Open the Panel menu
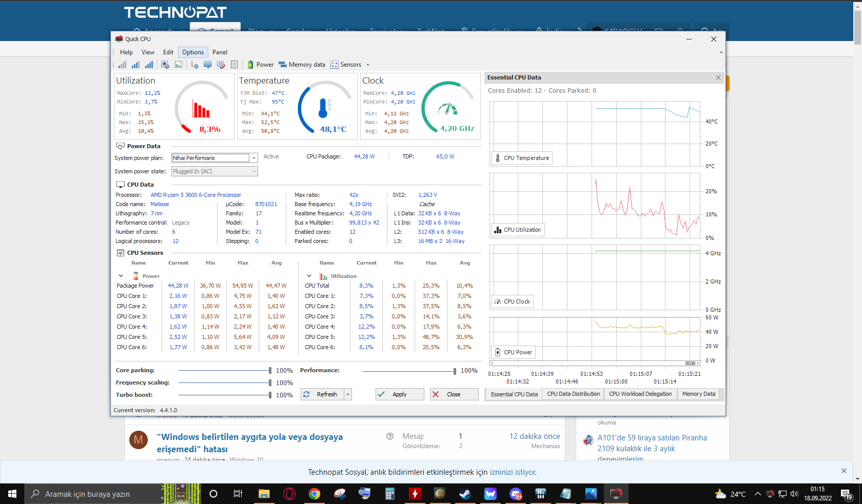 coord(220,52)
